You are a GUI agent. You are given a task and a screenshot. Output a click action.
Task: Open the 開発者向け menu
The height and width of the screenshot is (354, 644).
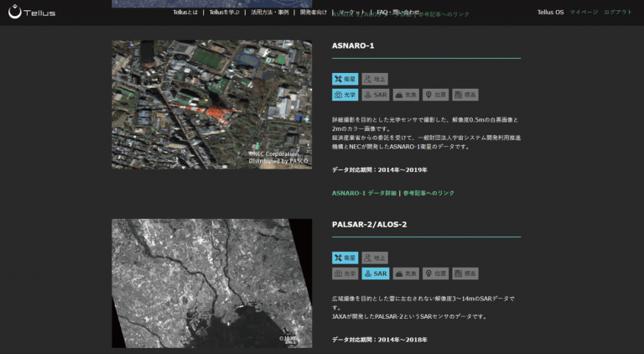(x=314, y=13)
